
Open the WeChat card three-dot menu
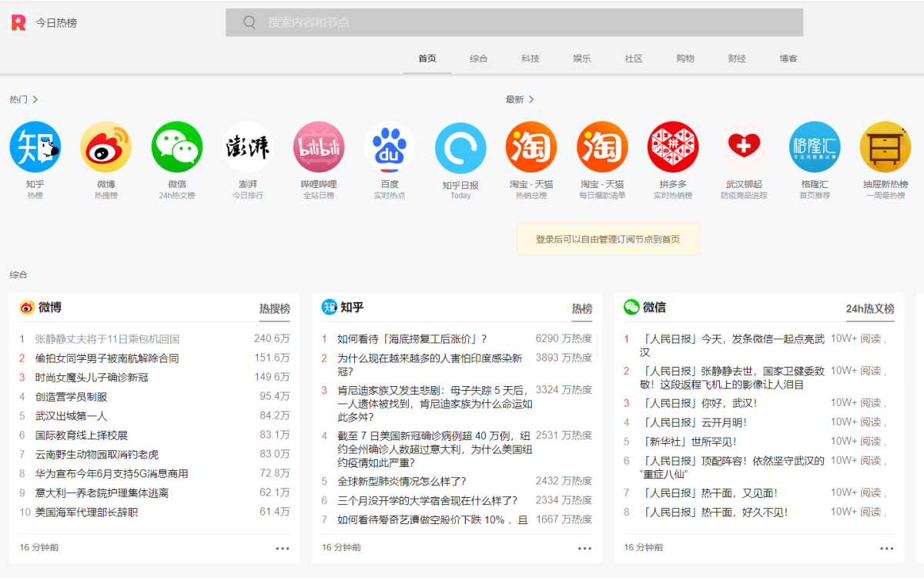click(886, 548)
